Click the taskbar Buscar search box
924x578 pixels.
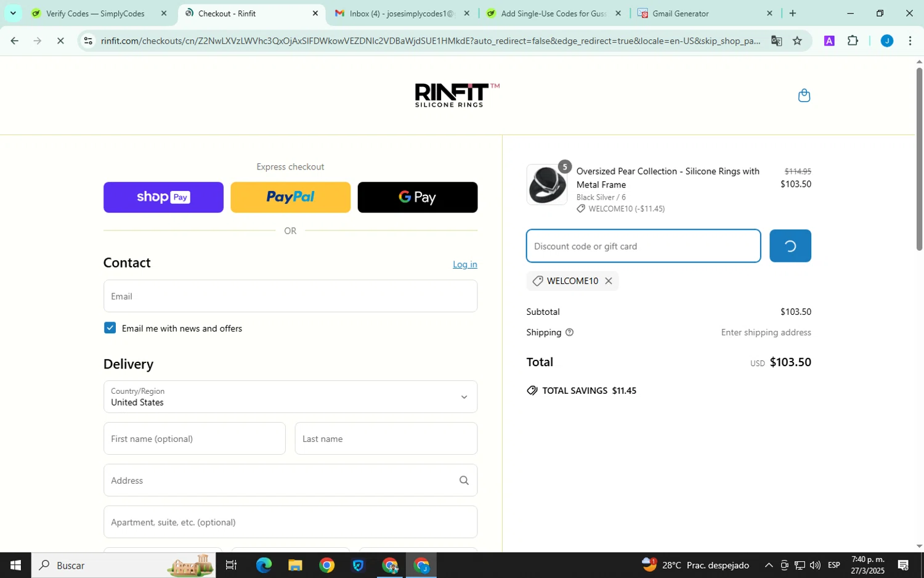pos(123,565)
